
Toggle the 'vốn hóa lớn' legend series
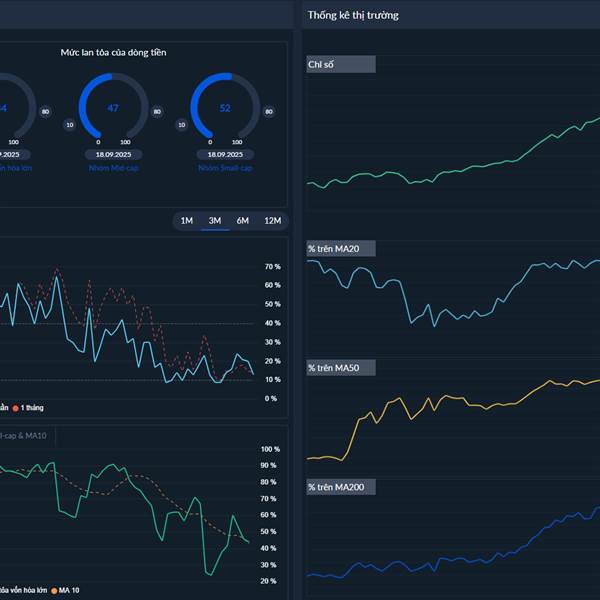tap(23, 590)
